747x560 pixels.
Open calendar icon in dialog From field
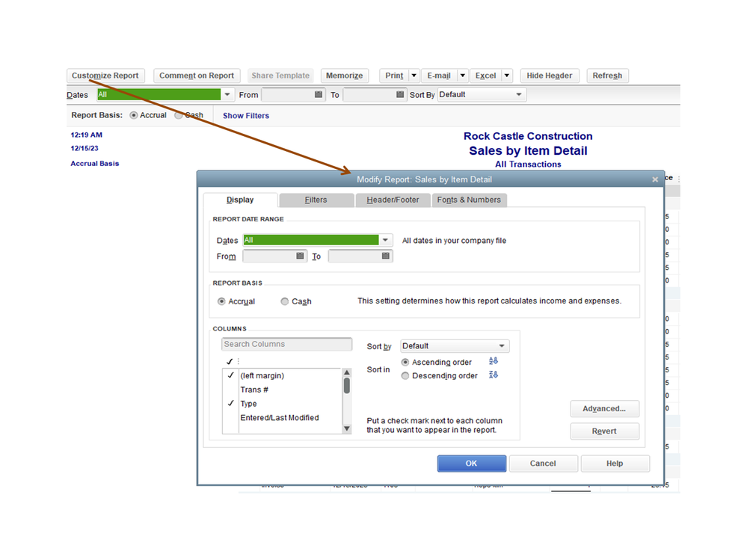pos(300,256)
